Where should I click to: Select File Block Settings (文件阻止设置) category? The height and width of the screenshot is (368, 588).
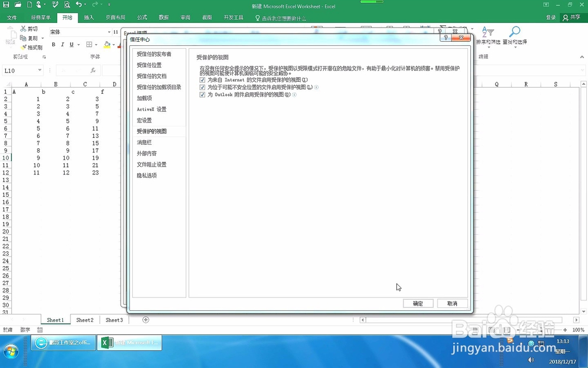coord(159,164)
